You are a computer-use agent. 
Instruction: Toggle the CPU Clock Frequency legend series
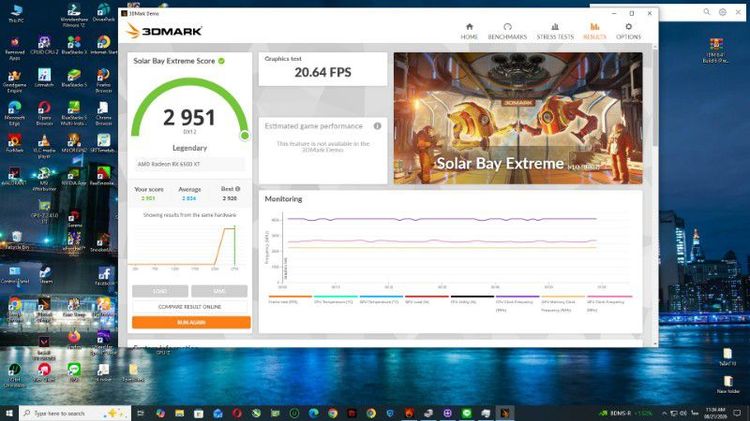(518, 304)
